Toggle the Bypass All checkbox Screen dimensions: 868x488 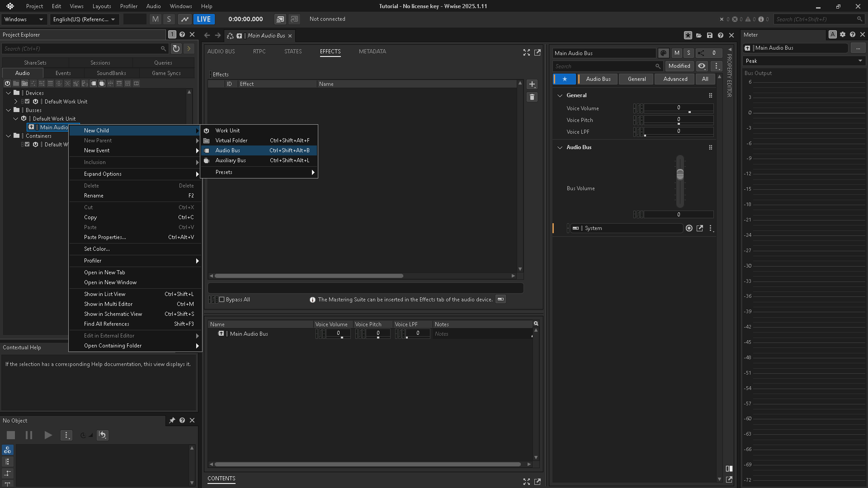click(222, 300)
